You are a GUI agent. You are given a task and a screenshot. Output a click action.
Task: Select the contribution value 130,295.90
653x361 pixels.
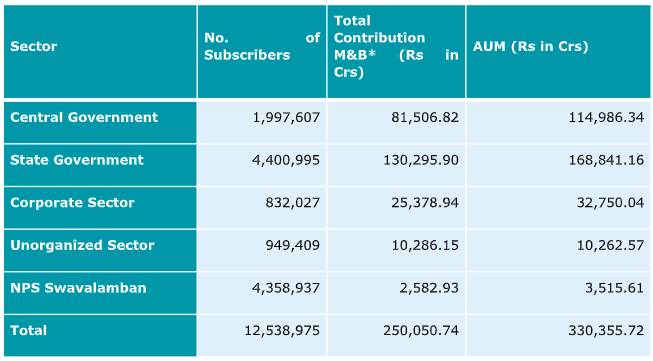(x=421, y=160)
